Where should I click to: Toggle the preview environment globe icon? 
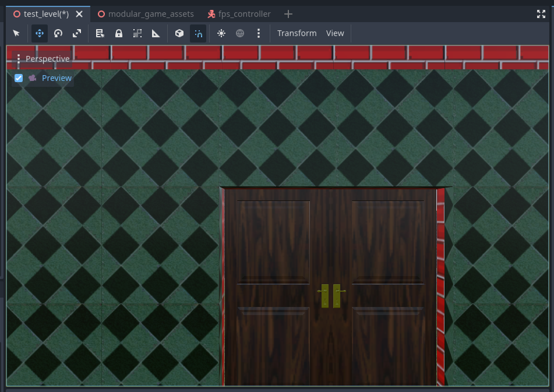tap(240, 33)
